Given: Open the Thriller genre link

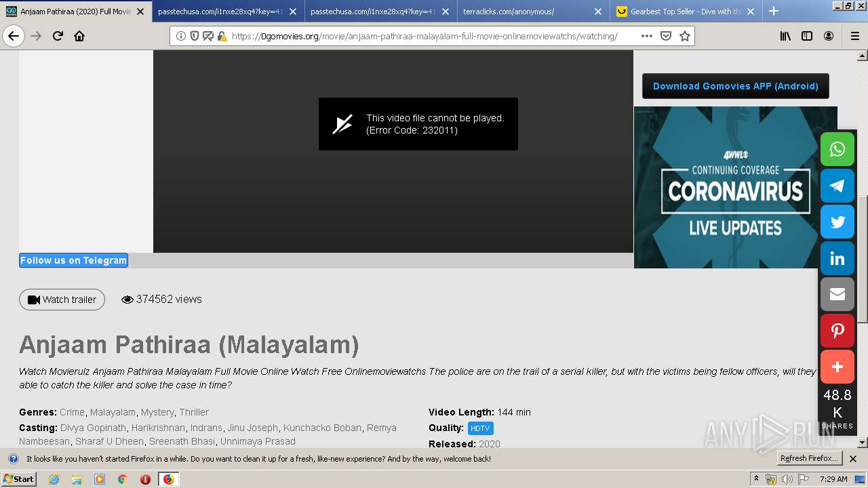Looking at the screenshot, I should pyautogui.click(x=194, y=412).
